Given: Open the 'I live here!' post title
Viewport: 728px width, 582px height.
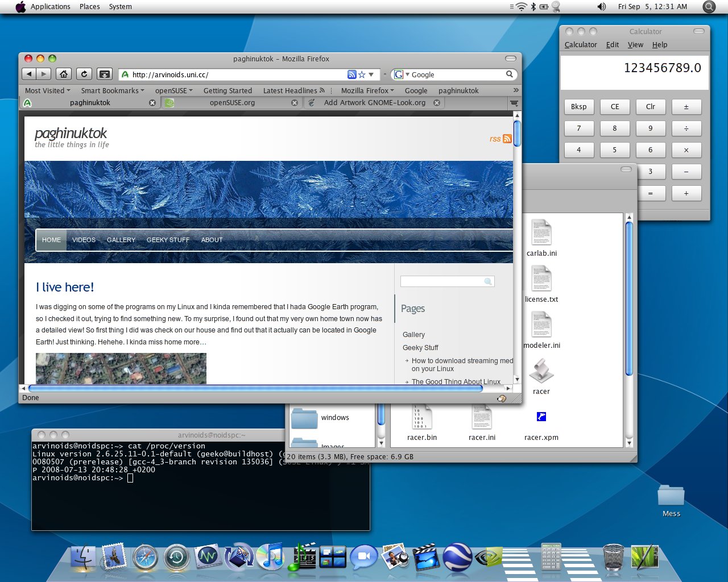Looking at the screenshot, I should click(65, 287).
